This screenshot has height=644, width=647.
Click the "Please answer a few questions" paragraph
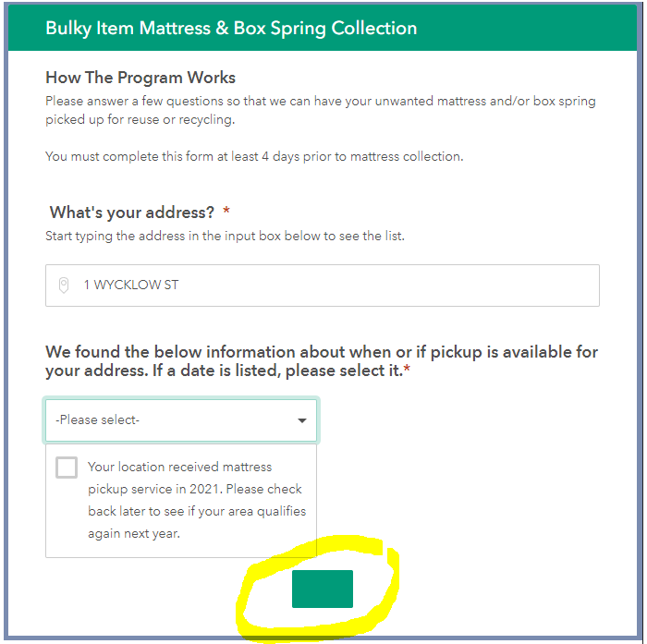tap(320, 101)
